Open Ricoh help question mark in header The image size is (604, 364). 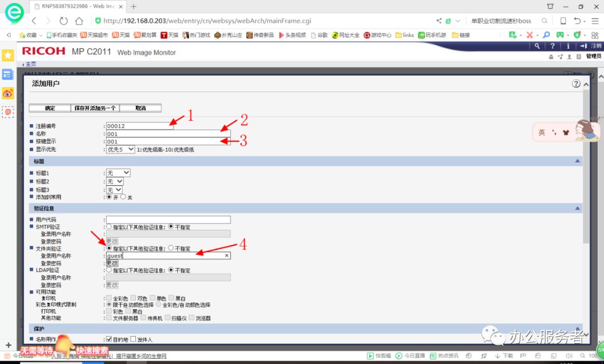pyautogui.click(x=553, y=46)
